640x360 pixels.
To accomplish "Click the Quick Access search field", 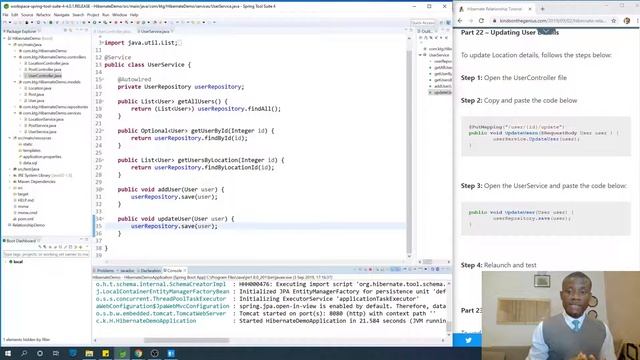I will [423, 22].
